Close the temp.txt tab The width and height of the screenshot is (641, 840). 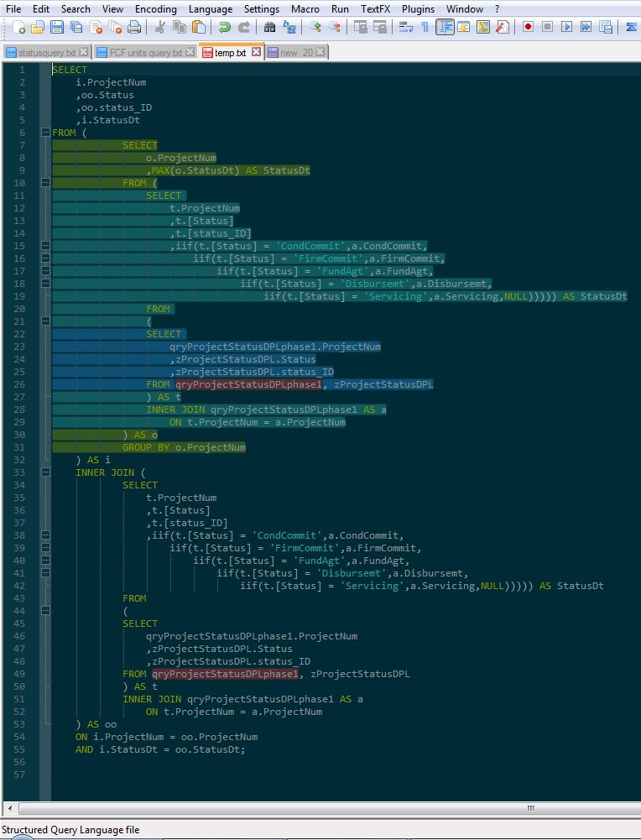click(x=257, y=51)
